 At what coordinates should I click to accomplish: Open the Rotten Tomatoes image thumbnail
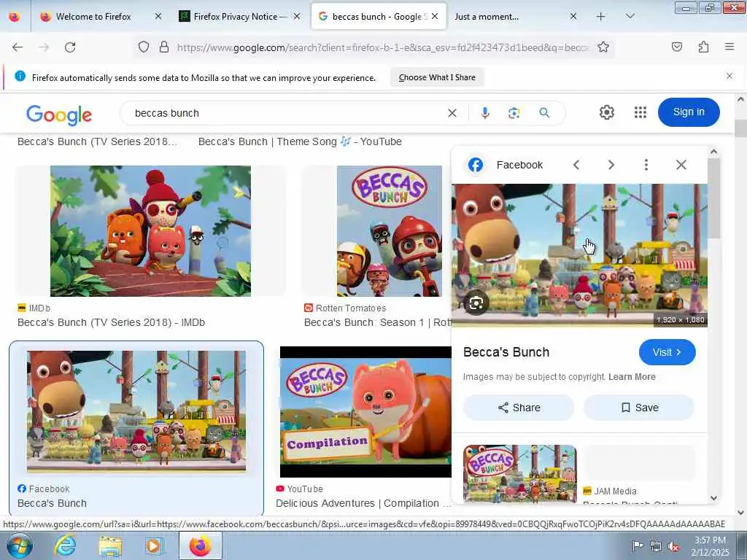(390, 231)
